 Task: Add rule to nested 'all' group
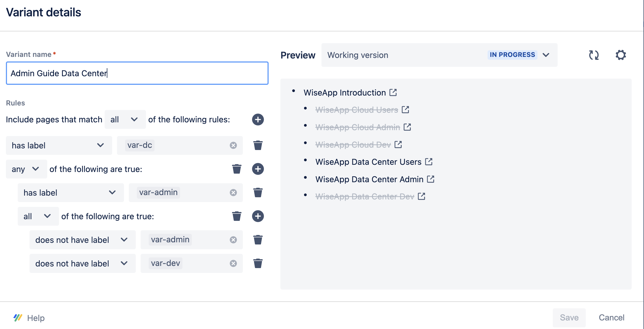258,216
